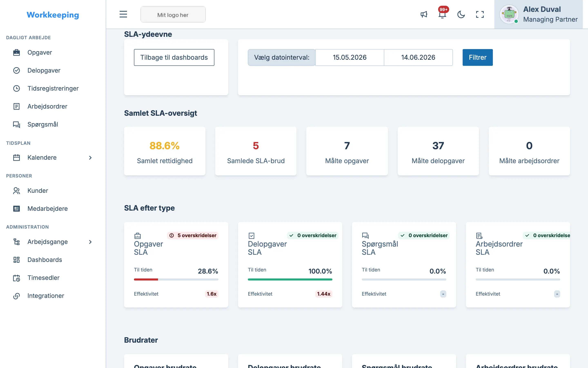Click the Kalendere calendar icon
Viewport: 588px width, 368px height.
pos(16,158)
